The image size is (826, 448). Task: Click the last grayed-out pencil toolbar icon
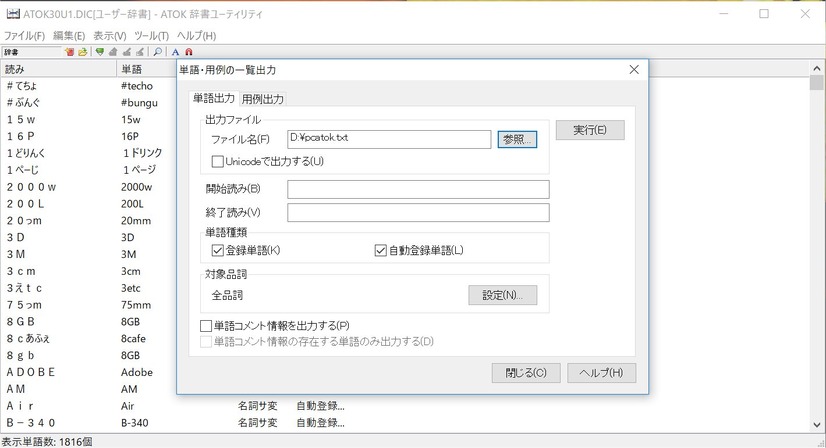tap(140, 52)
